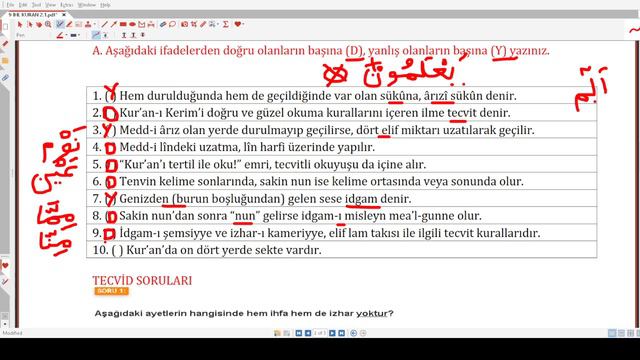Select the red rectangle shape tool
Screen dimensions: 640x360
click(123, 24)
